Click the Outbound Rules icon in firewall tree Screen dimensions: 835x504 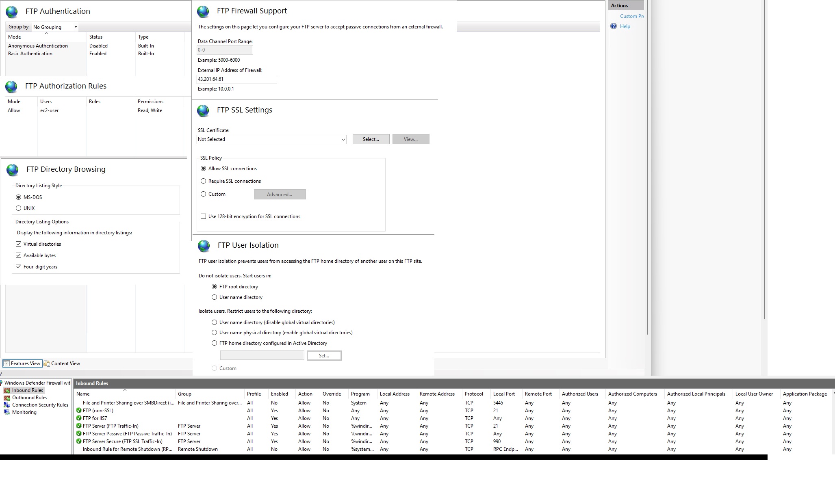[7, 398]
